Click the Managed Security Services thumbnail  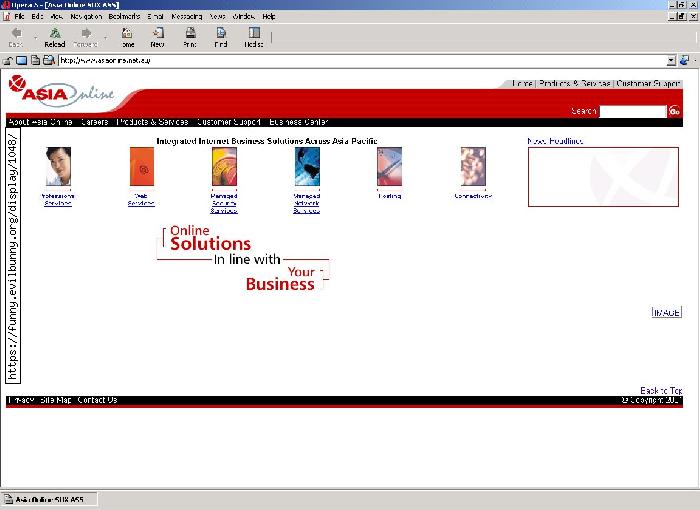click(224, 166)
